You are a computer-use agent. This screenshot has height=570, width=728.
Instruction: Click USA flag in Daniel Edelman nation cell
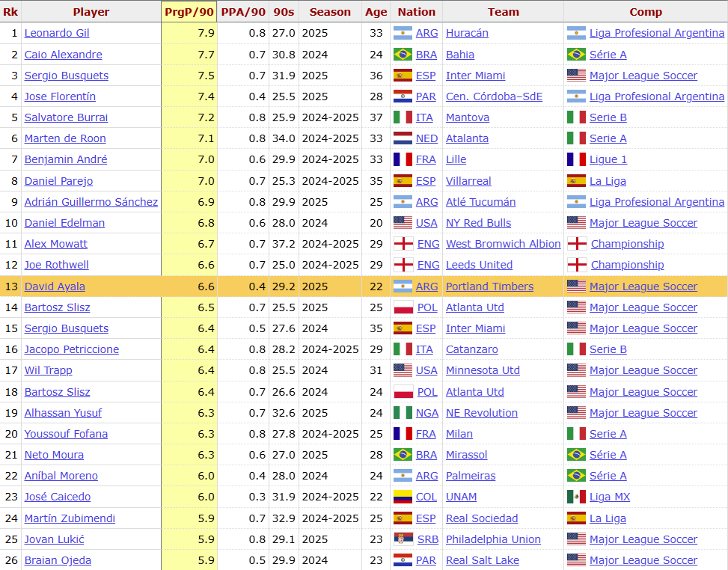coord(403,223)
